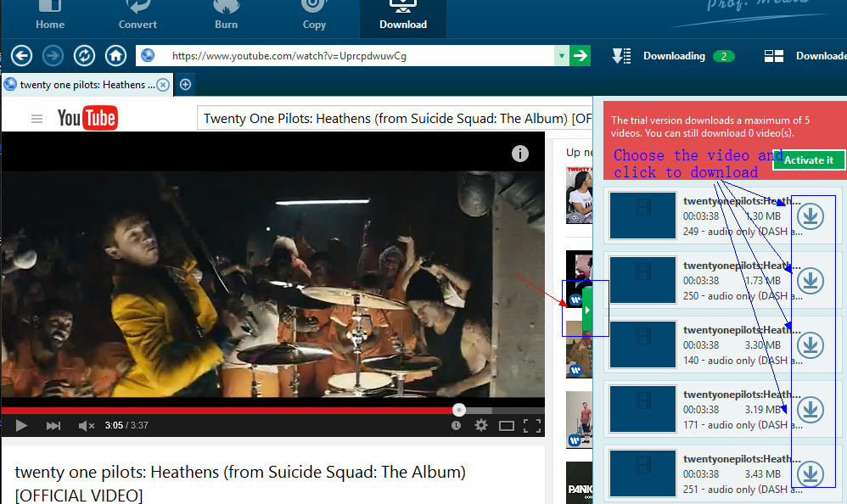Select thumbnail of 3.43 MB item
The image size is (847, 504).
coord(642,473)
